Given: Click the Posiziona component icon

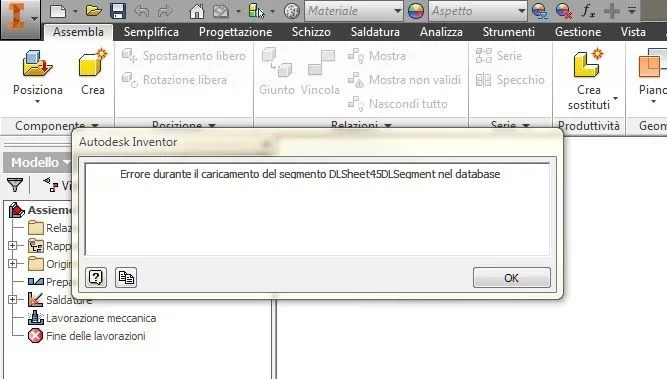Looking at the screenshot, I should click(x=37, y=63).
